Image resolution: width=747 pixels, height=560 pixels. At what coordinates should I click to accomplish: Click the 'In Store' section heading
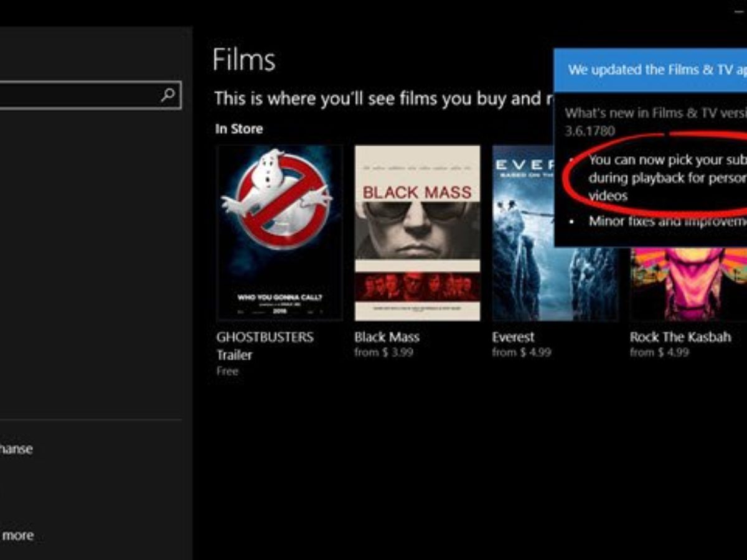[x=239, y=129]
